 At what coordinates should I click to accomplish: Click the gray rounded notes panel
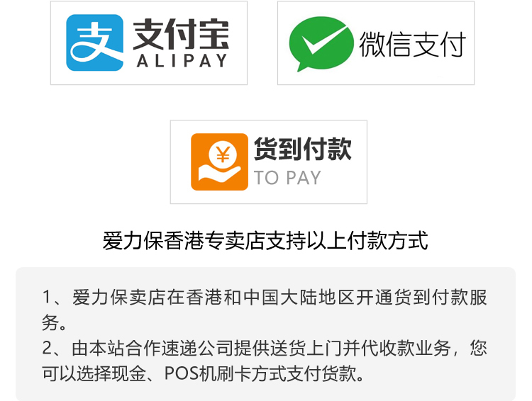(x=266, y=334)
